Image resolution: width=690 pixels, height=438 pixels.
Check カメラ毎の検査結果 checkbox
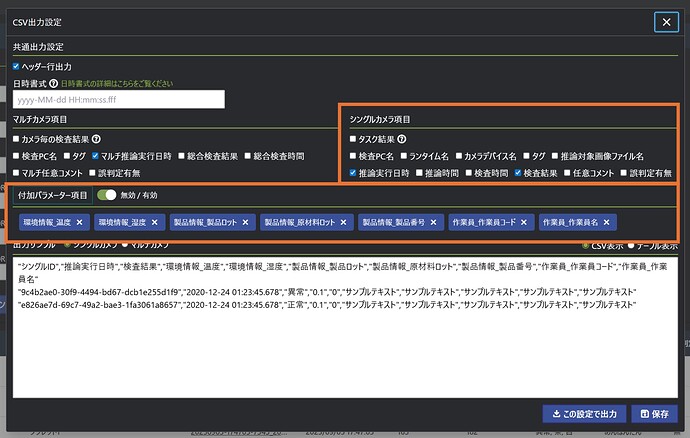pos(16,139)
